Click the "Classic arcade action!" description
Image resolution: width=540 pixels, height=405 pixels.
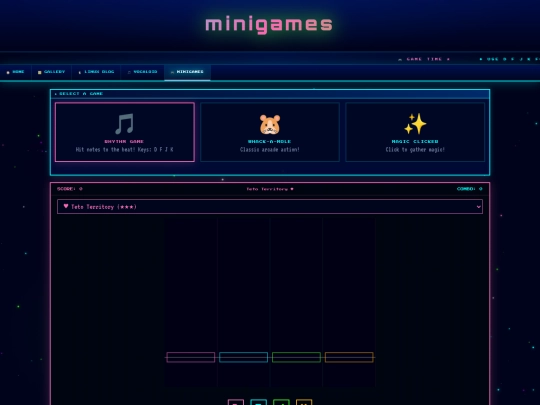click(270, 149)
